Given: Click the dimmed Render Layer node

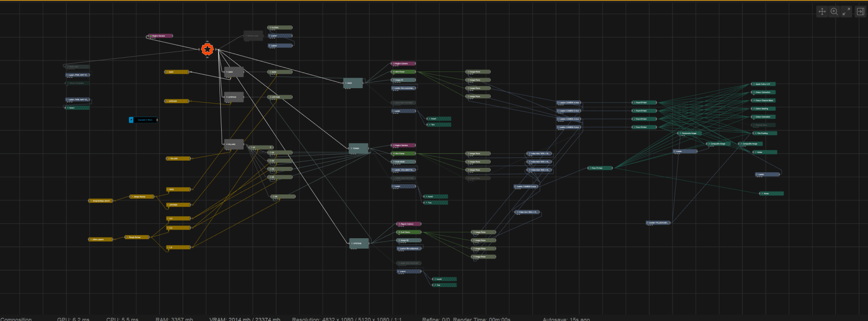Looking at the screenshot, I should pyautogui.click(x=253, y=36).
